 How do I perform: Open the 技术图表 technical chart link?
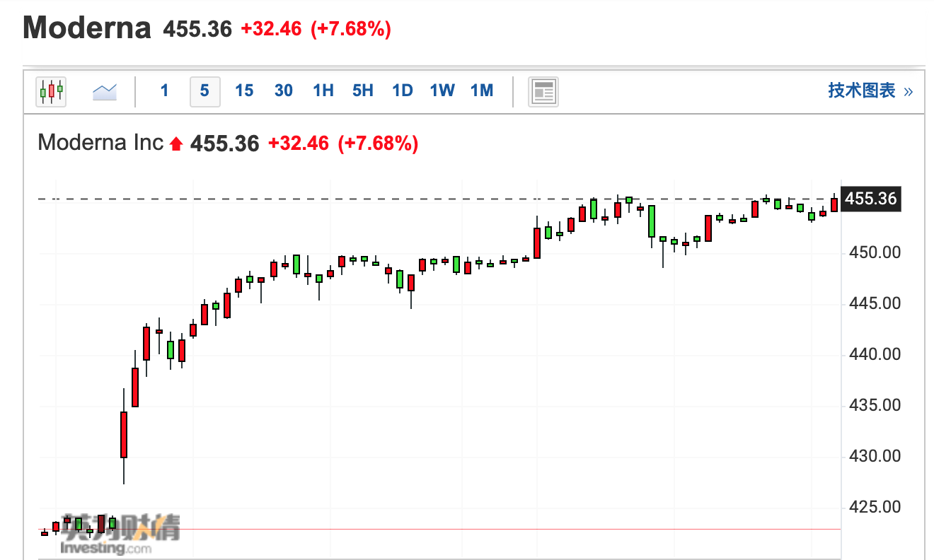click(x=870, y=91)
